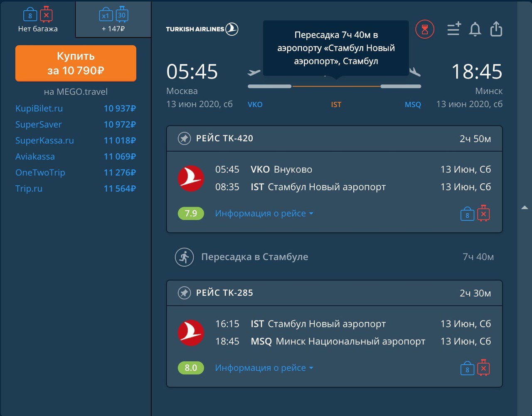This screenshot has height=416, width=532.
Task: Click the running-person transfer icon
Action: [x=184, y=257]
